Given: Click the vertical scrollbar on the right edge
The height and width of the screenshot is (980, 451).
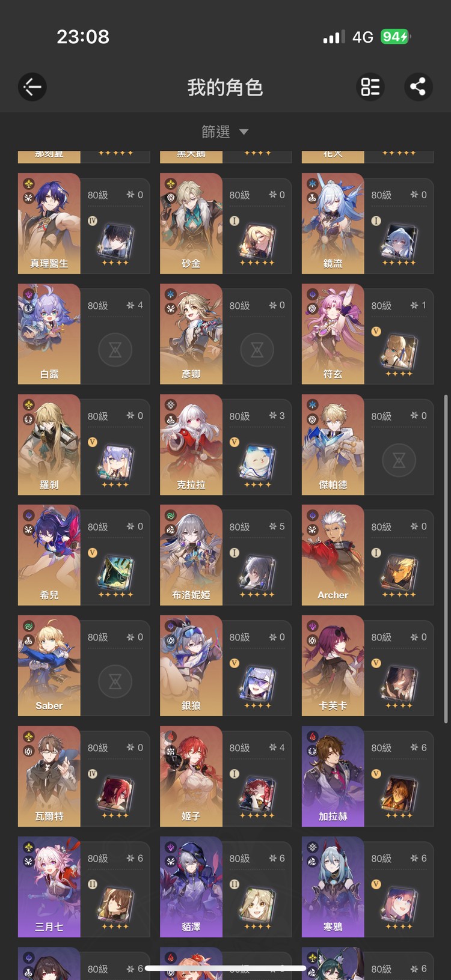Looking at the screenshot, I should point(446,559).
